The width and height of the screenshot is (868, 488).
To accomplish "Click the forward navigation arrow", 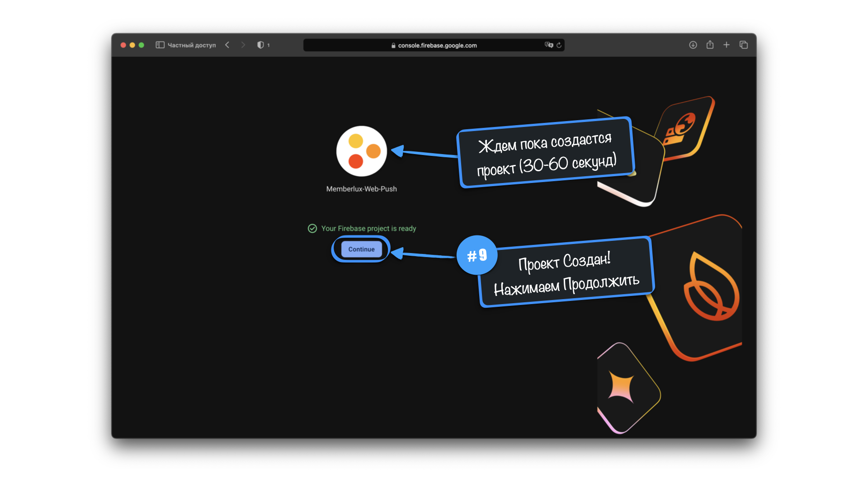I will (243, 45).
